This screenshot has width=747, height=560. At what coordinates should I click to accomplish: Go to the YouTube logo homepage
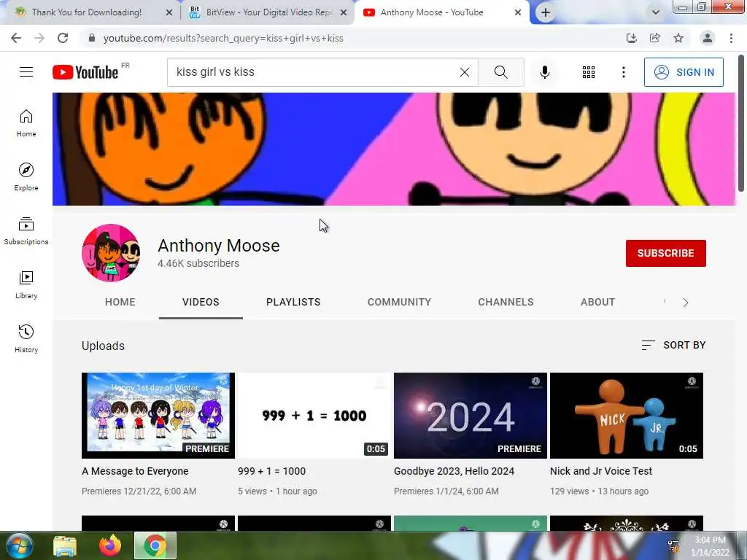(85, 72)
